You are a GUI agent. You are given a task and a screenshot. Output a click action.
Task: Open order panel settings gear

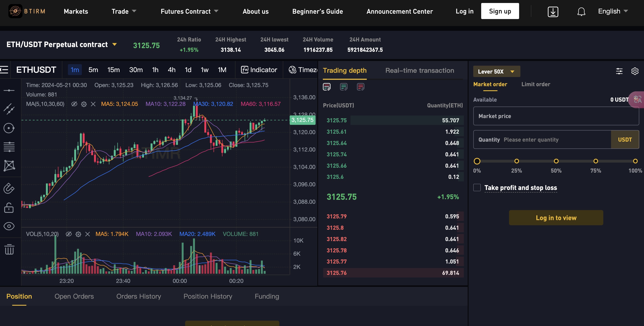pos(635,71)
